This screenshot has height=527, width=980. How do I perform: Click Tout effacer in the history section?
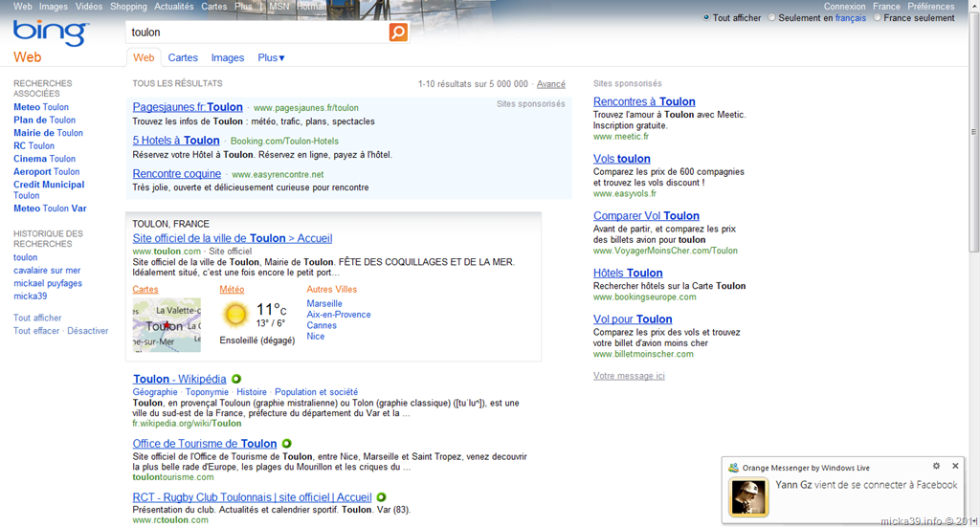[36, 330]
